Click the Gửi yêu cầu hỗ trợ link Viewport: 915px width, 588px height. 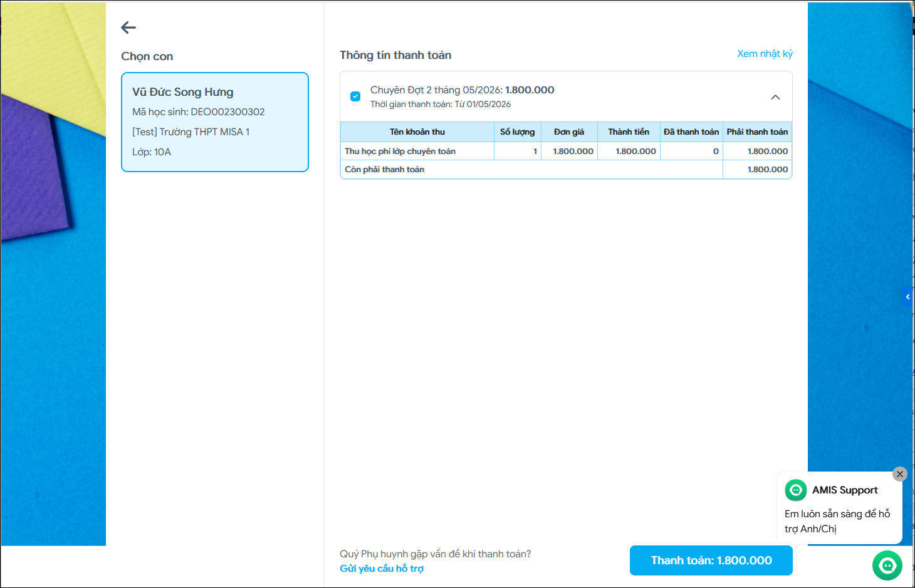tap(382, 569)
